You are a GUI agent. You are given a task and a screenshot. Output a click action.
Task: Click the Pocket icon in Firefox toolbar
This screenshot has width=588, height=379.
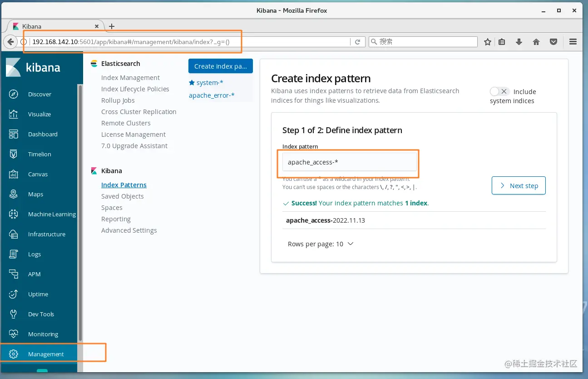553,42
